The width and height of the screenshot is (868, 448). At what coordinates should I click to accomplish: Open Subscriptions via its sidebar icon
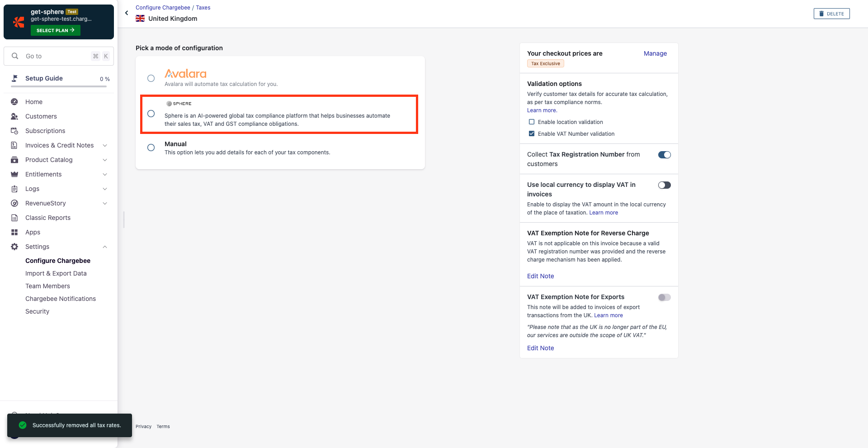click(x=14, y=131)
